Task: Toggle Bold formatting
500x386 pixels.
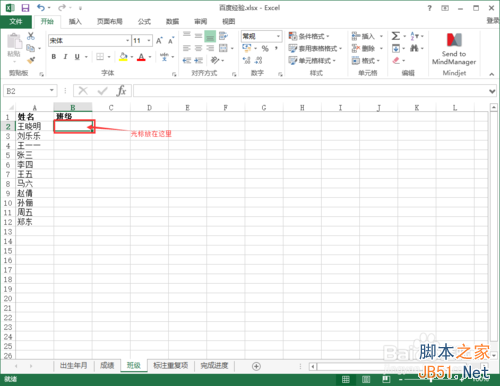Action: [x=54, y=57]
